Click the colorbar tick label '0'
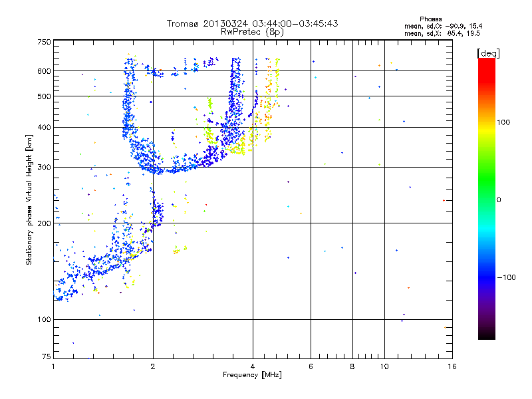The width and height of the screenshot is (532, 399). click(x=499, y=200)
